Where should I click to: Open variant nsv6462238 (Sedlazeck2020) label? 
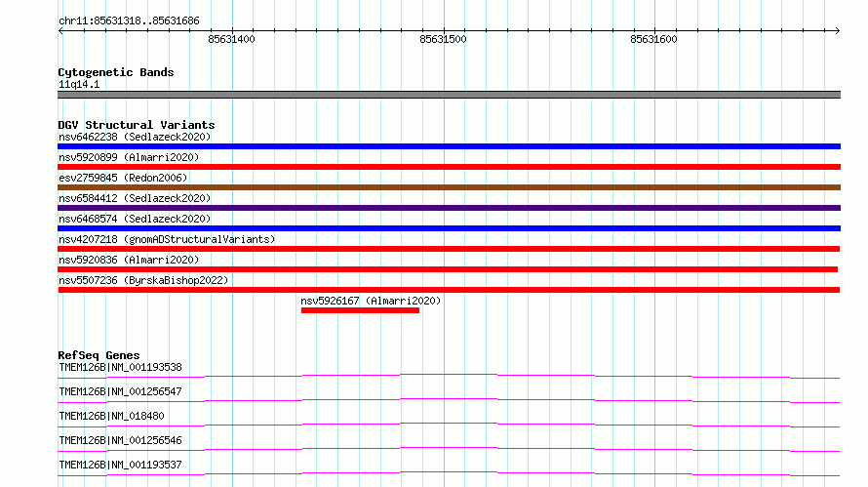(x=135, y=137)
